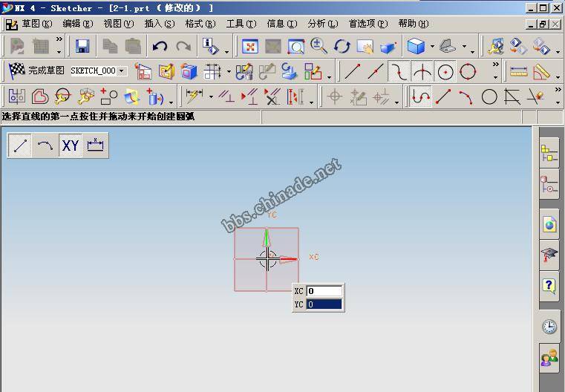Open the Training graduation cap tab
Viewport: 565px width, 392px height.
pyautogui.click(x=549, y=255)
